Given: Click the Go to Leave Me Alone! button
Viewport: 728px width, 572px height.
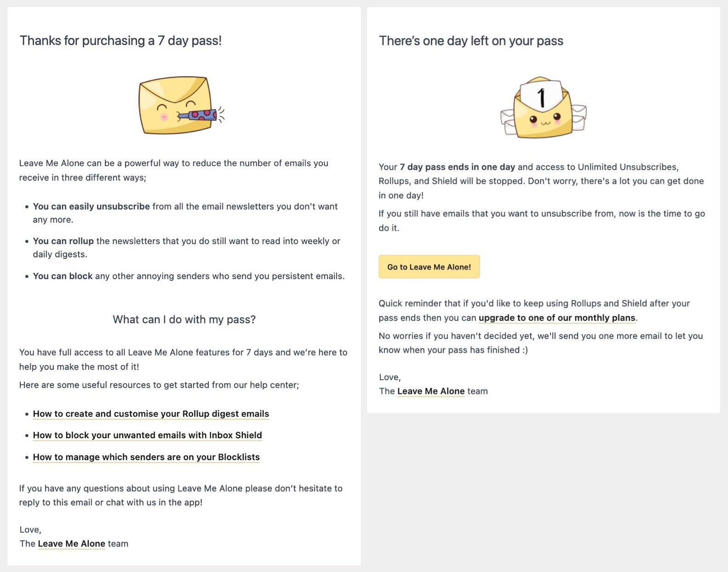Looking at the screenshot, I should 429,267.
